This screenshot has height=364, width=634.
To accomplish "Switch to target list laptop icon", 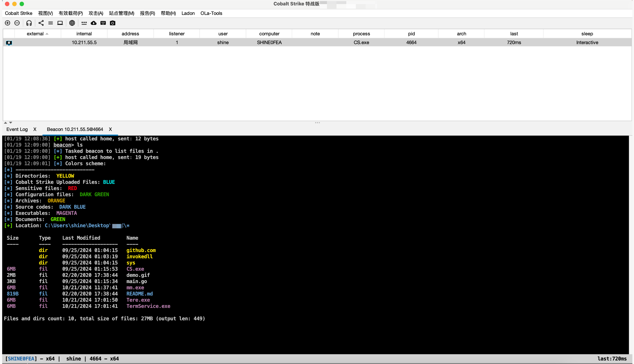I will tap(60, 23).
